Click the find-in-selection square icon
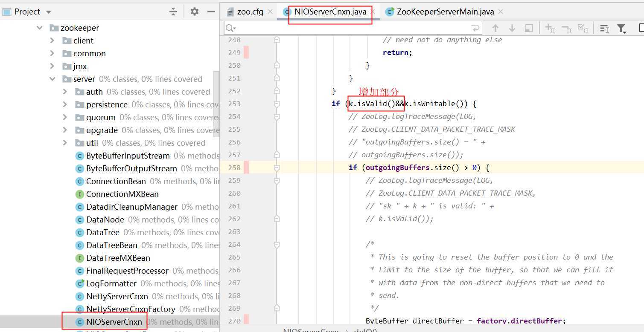 pos(528,28)
